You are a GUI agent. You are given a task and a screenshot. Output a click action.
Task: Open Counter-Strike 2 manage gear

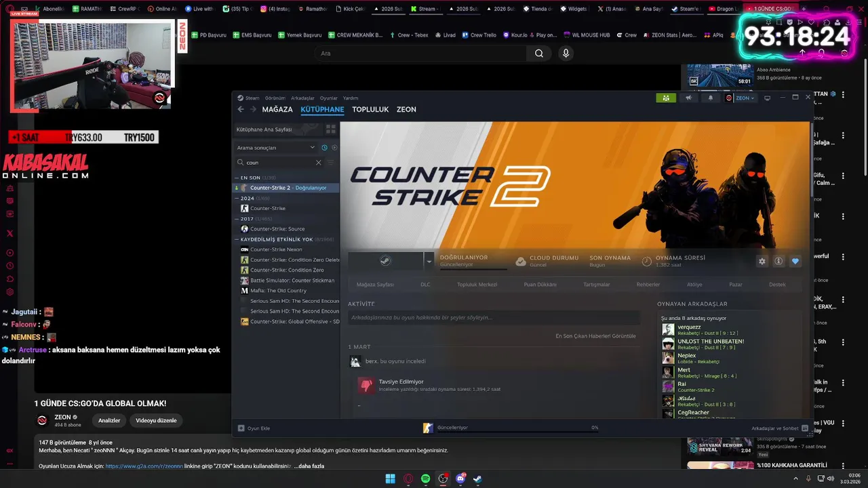[x=762, y=261]
